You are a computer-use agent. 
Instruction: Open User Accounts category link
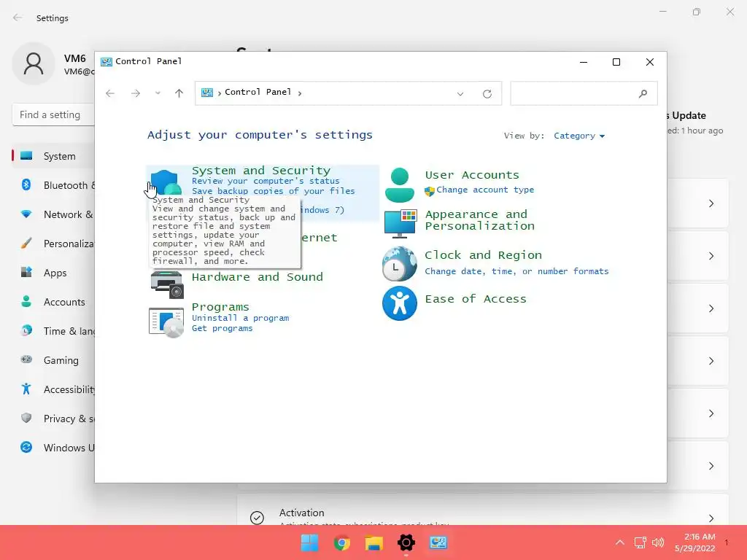pyautogui.click(x=472, y=175)
